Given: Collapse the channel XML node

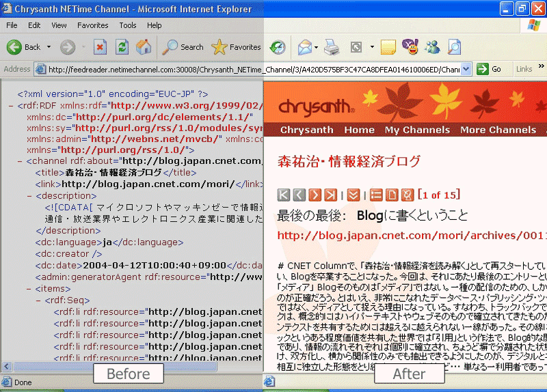Looking at the screenshot, I should point(20,161).
